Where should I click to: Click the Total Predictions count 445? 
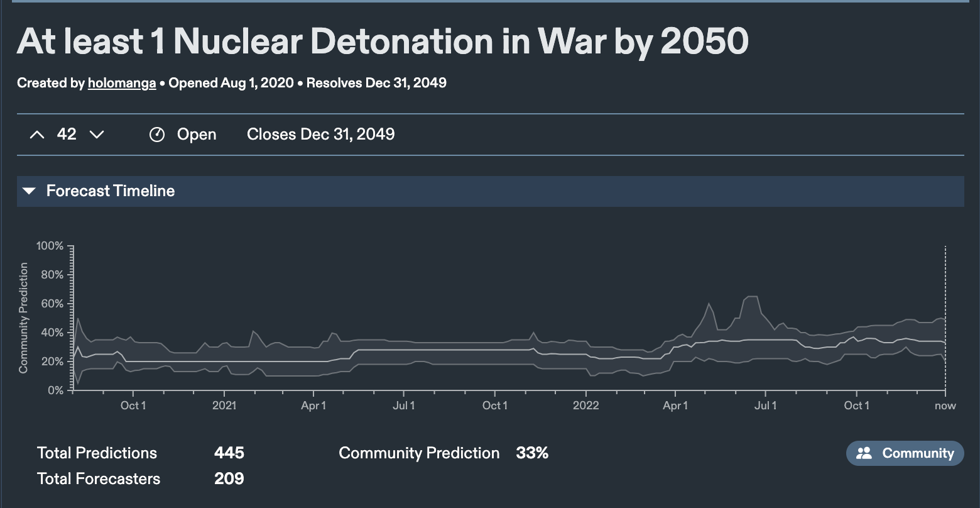tap(229, 453)
